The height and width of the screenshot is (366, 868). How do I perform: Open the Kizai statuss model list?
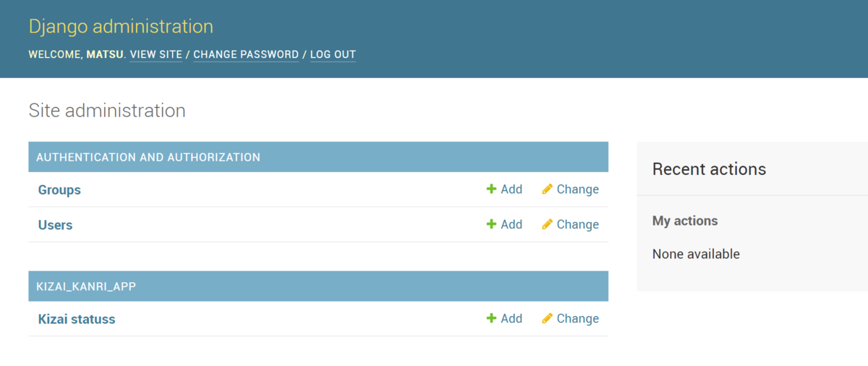(x=77, y=319)
